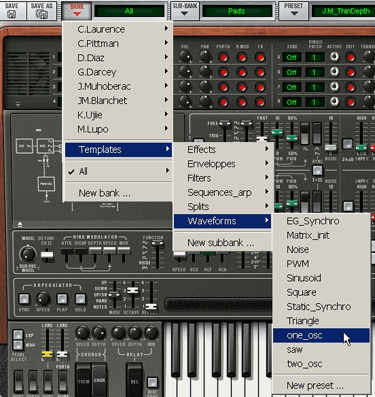
Task: Toggle the R.MOD red button in the first multi row
Action: pos(242,57)
